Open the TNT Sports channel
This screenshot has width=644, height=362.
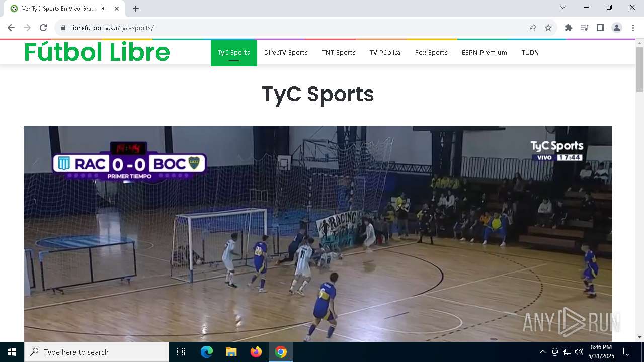339,53
